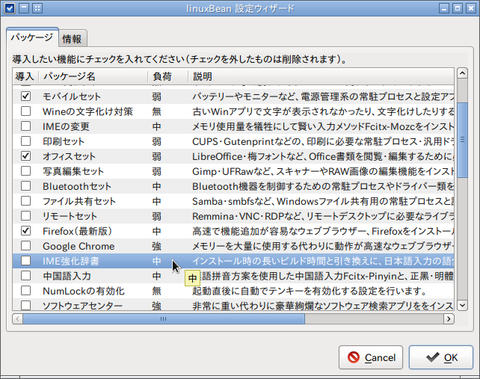Select the Wineの文字化け対策 row name
This screenshot has height=379, width=480.
coord(88,111)
